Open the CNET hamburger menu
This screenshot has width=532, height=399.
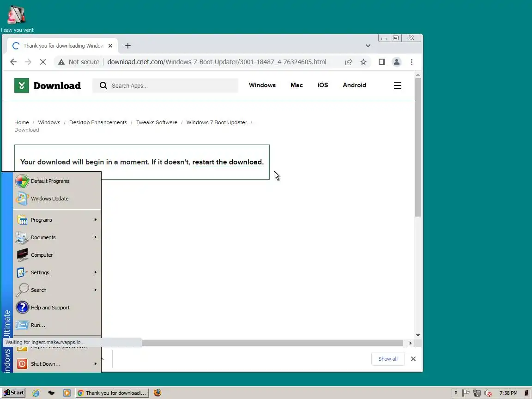click(397, 85)
